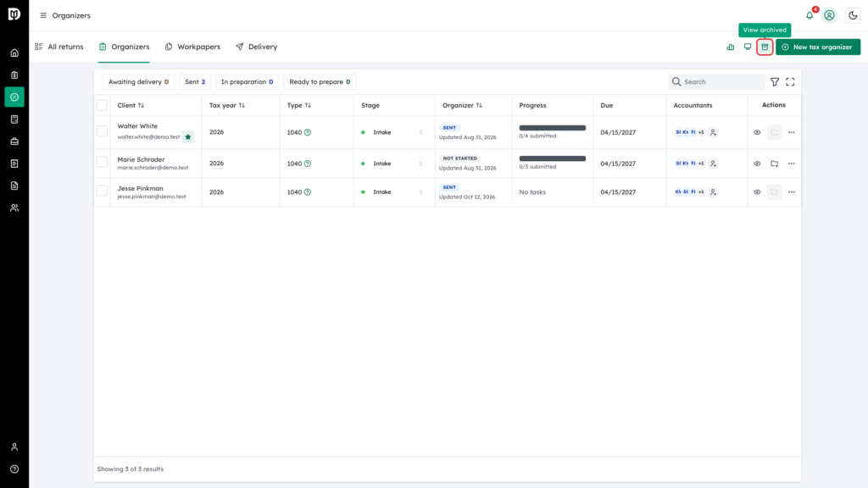This screenshot has width=868, height=488.
Task: Toggle dark mode moon icon
Action: click(853, 15)
